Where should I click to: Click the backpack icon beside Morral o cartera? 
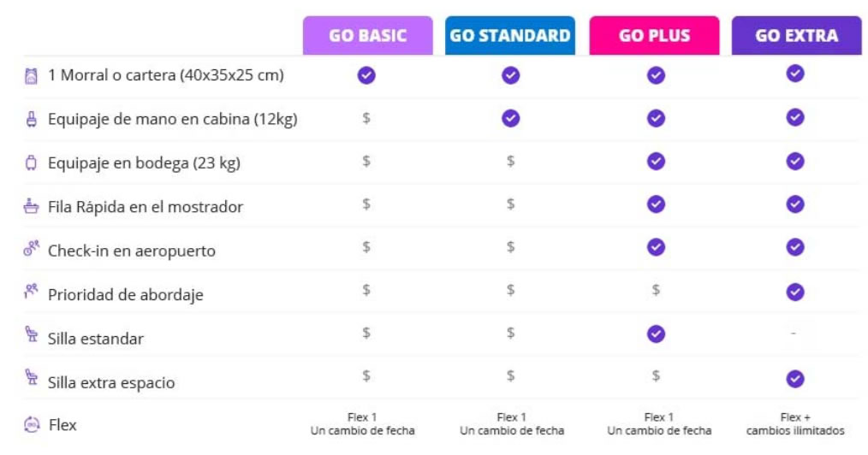(x=31, y=76)
